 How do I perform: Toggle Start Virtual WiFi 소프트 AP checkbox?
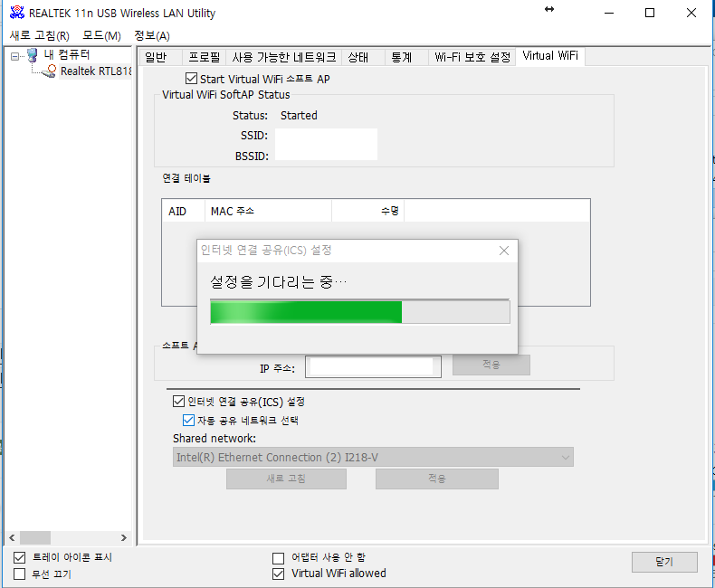pos(192,79)
